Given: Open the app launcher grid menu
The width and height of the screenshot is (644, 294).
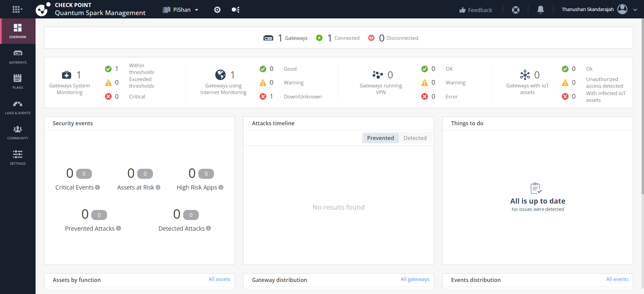Looking at the screenshot, I should pos(17,9).
